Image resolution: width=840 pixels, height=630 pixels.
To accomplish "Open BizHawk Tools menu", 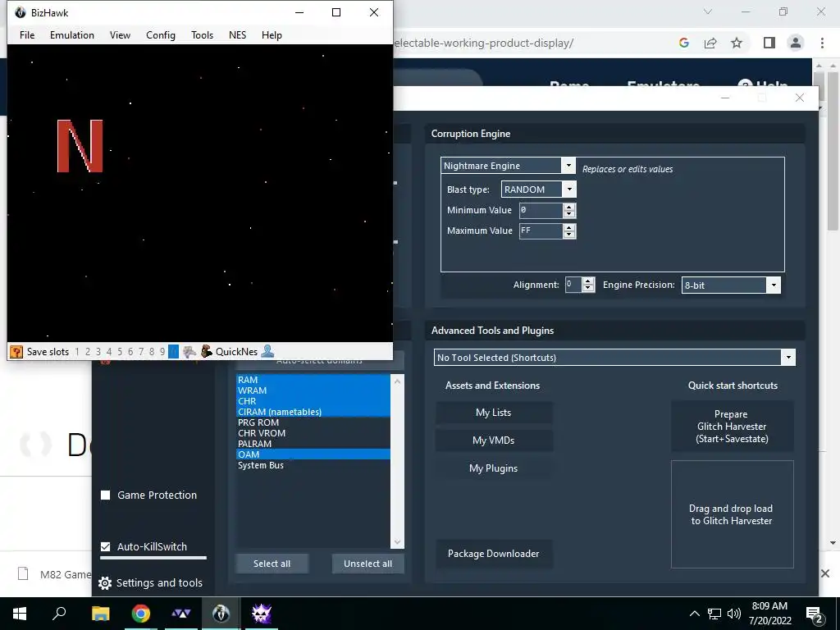I will (202, 34).
